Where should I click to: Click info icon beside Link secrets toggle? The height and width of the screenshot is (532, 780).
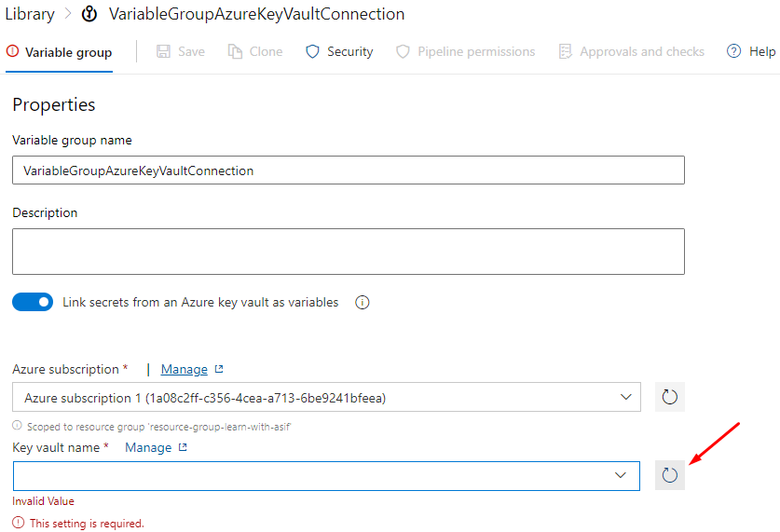coord(363,303)
